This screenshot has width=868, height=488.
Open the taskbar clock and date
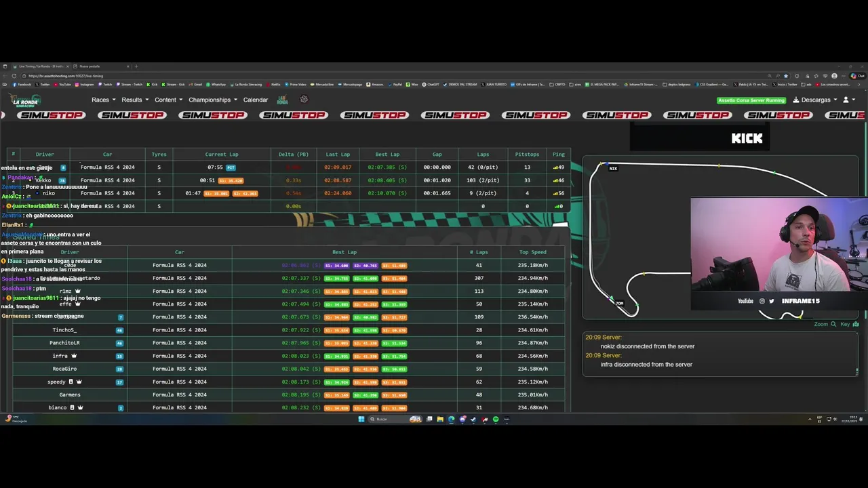tap(849, 420)
